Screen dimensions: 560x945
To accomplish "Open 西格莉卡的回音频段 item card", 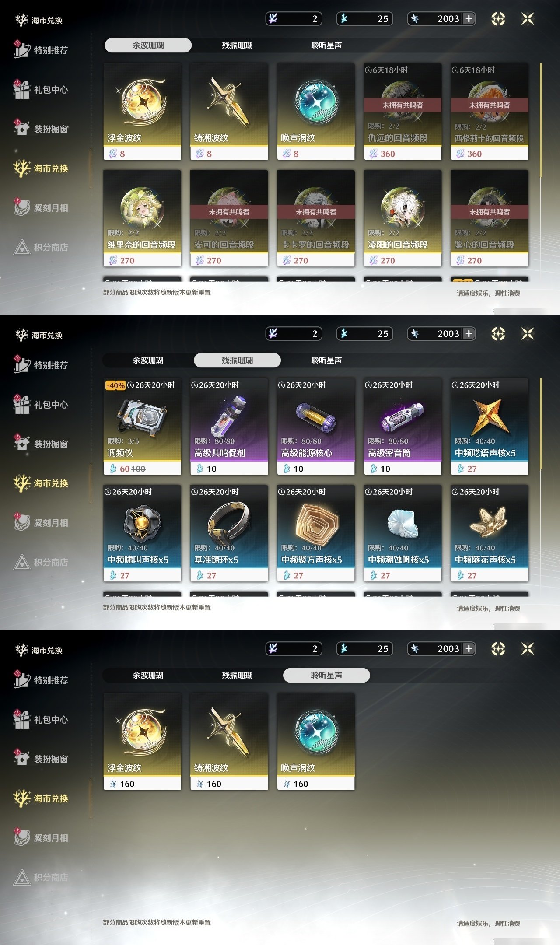I will point(490,112).
